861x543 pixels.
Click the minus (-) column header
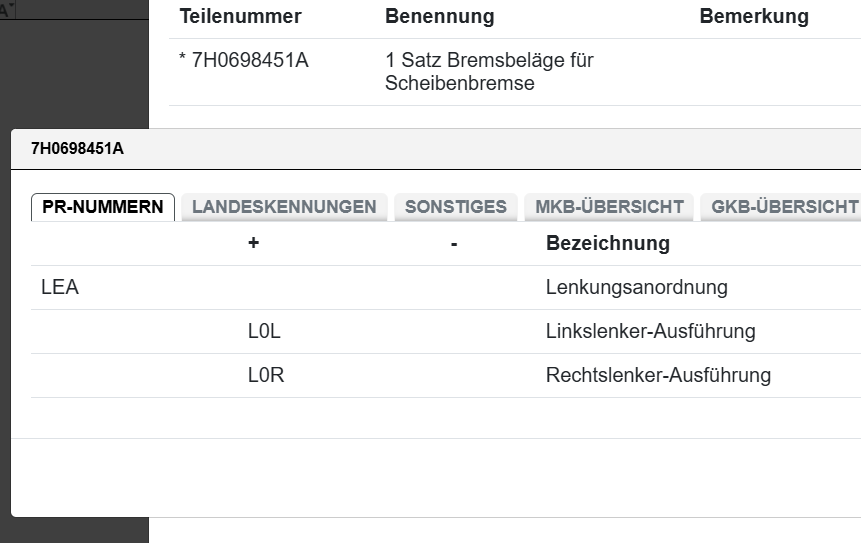click(454, 243)
